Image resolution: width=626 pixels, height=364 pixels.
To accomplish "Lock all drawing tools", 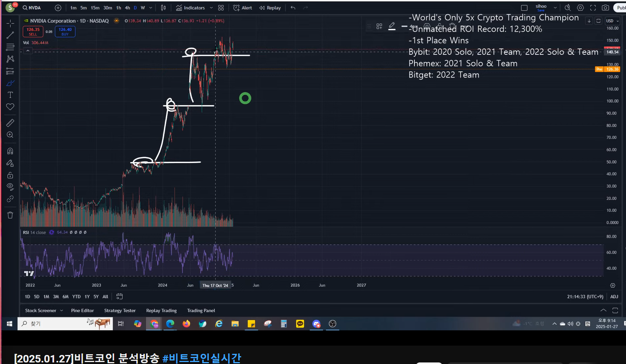I will 10,175.
